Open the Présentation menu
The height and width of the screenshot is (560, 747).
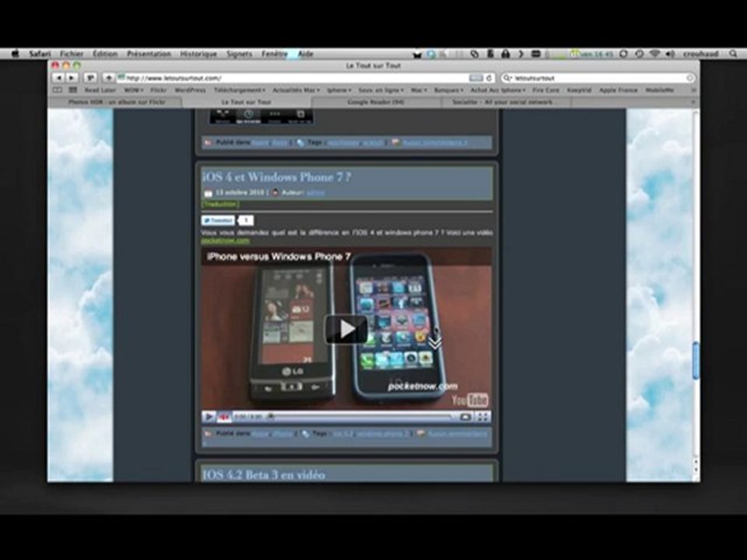[x=149, y=54]
